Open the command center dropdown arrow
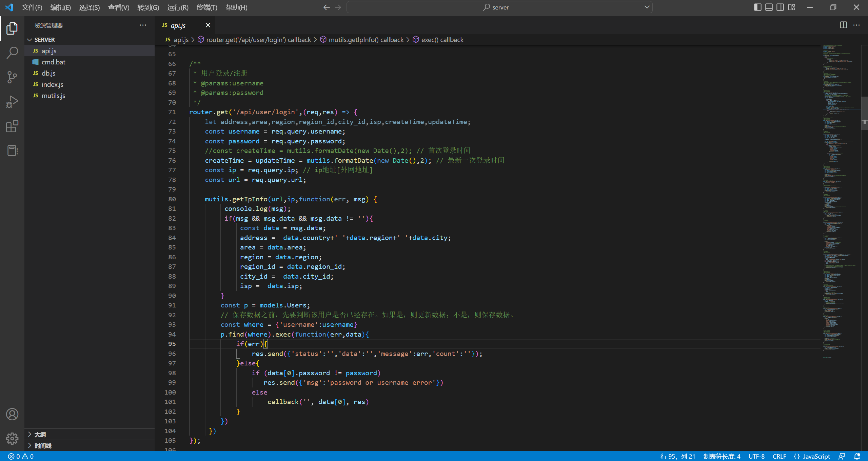The width and height of the screenshot is (868, 461). 647,7
